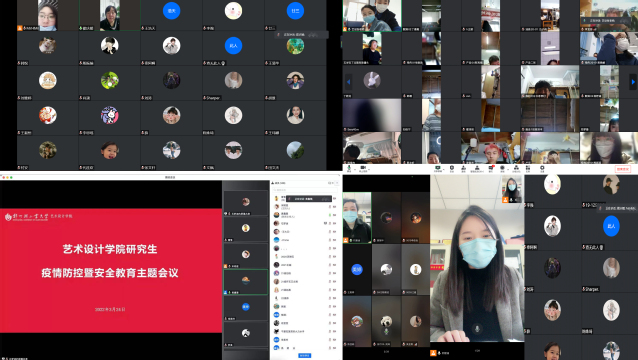This screenshot has width=638, height=360.
Task: Open Chat icon with red notification badge
Action: click(x=491, y=168)
